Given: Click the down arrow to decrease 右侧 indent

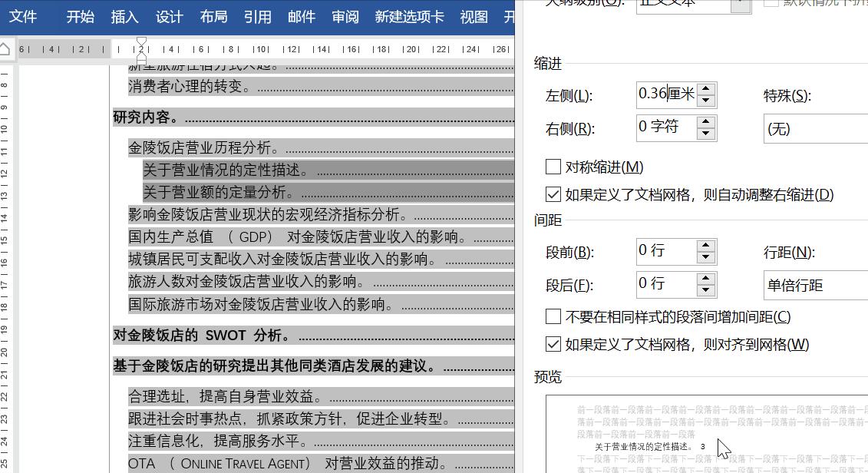Looking at the screenshot, I should [x=706, y=134].
